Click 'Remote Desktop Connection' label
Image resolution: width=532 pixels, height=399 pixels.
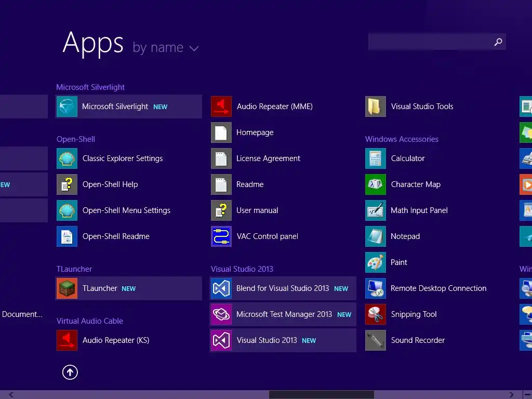point(438,288)
